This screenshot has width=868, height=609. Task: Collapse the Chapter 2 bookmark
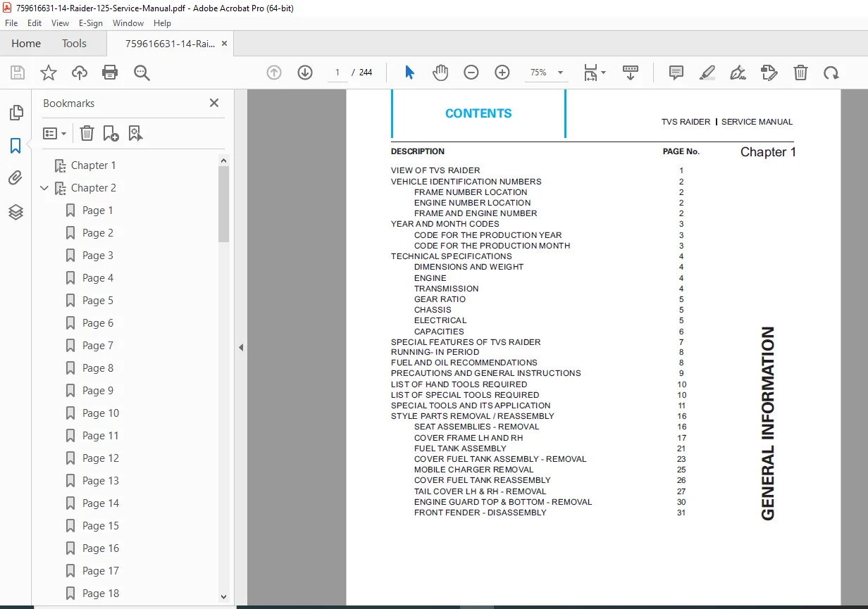tap(44, 188)
